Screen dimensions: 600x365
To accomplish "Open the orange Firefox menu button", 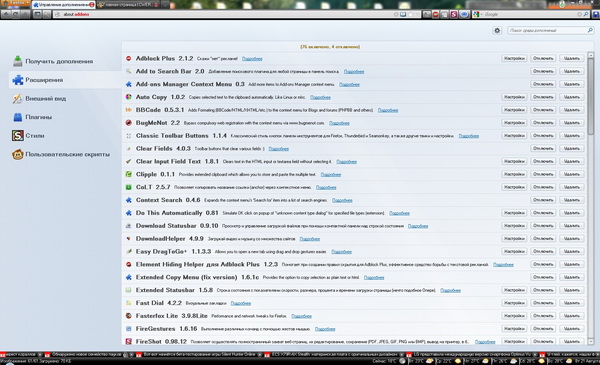I will [15, 3].
